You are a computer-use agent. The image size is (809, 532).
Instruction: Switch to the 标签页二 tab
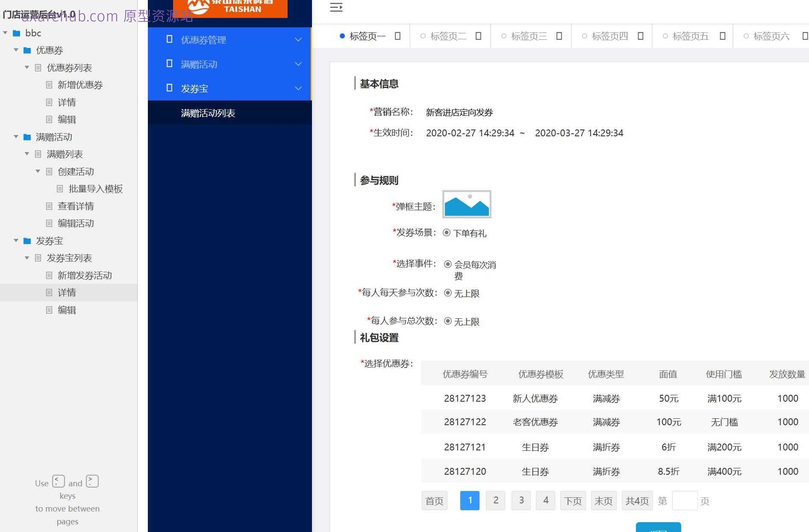(x=448, y=36)
